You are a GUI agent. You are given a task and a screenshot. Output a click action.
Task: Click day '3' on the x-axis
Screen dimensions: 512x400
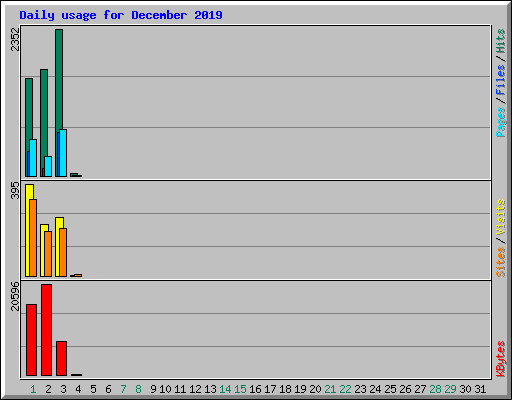[63, 389]
